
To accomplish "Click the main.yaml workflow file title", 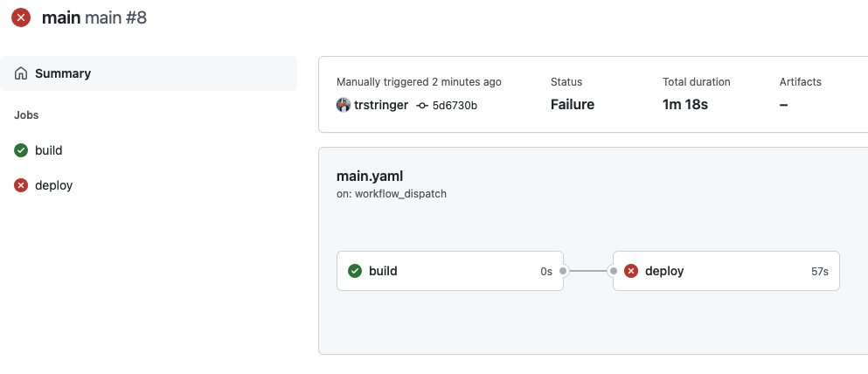I will pyautogui.click(x=370, y=176).
